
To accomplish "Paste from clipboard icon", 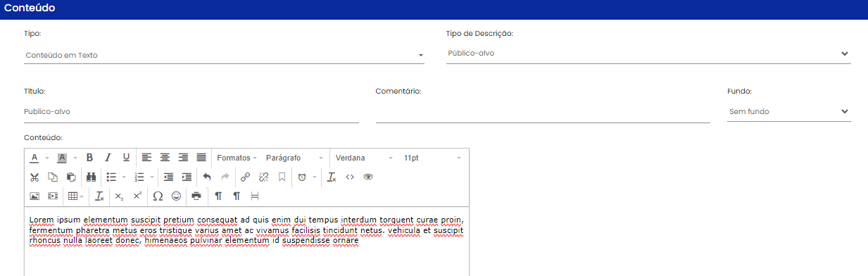I will click(x=71, y=177).
